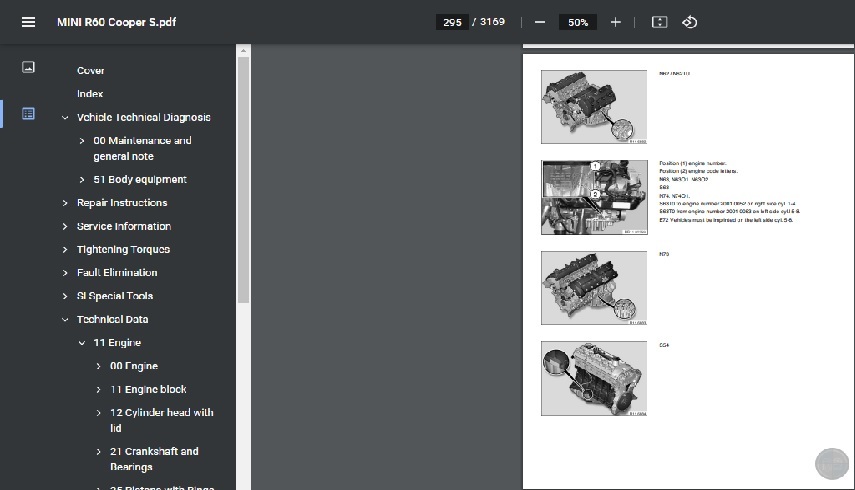Go to 00 Engine bookmark
The image size is (855, 490).
[x=134, y=366]
